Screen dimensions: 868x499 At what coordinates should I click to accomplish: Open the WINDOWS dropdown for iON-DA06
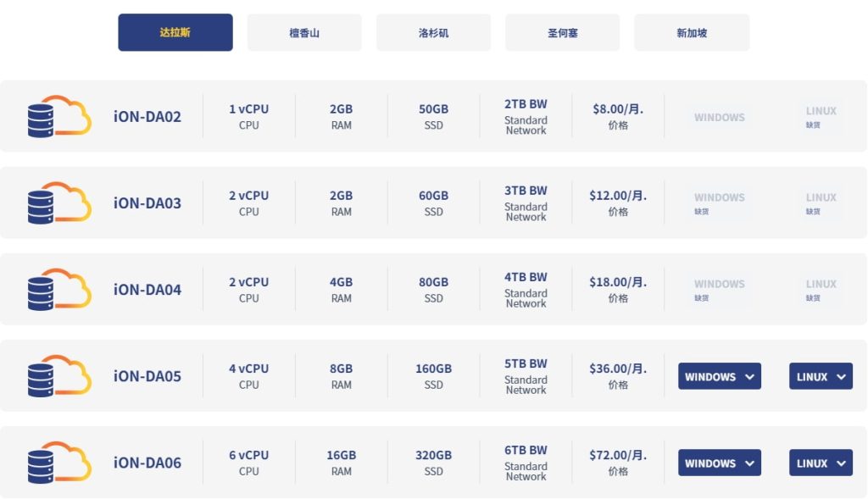coord(720,463)
